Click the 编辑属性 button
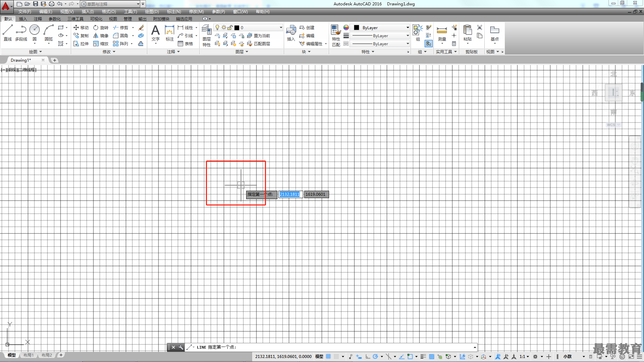This screenshot has height=362, width=644. (x=311, y=44)
